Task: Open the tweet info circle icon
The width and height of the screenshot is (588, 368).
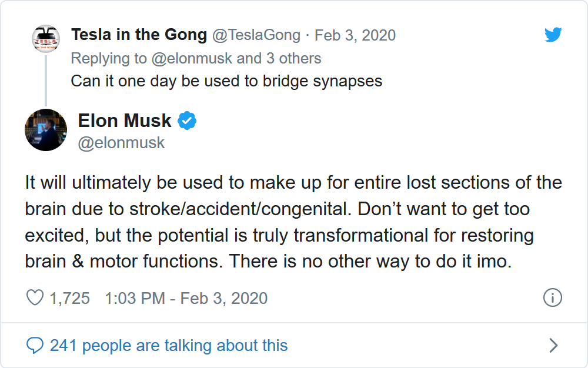Action: [552, 297]
